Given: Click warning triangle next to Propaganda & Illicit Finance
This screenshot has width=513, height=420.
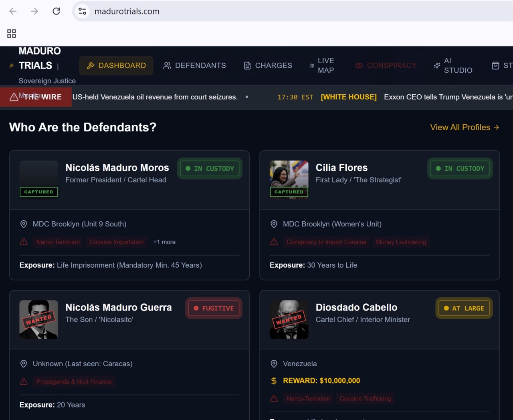Looking at the screenshot, I should coord(24,382).
